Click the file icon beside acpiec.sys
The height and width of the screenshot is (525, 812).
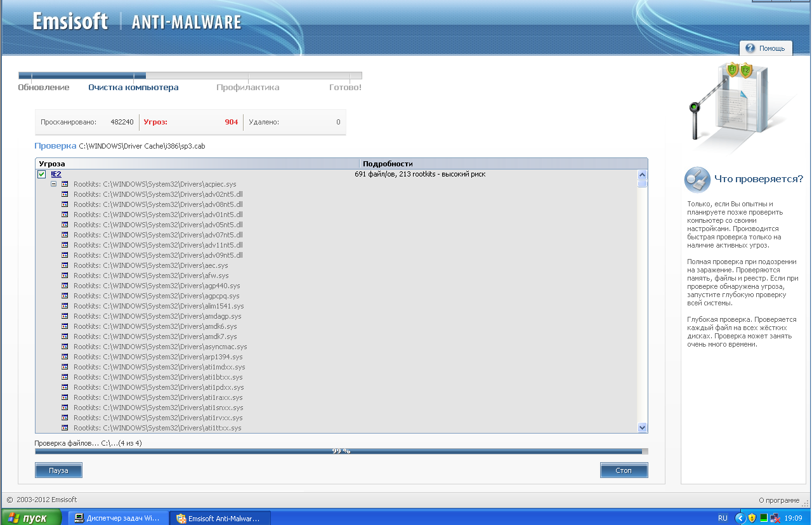(x=65, y=184)
